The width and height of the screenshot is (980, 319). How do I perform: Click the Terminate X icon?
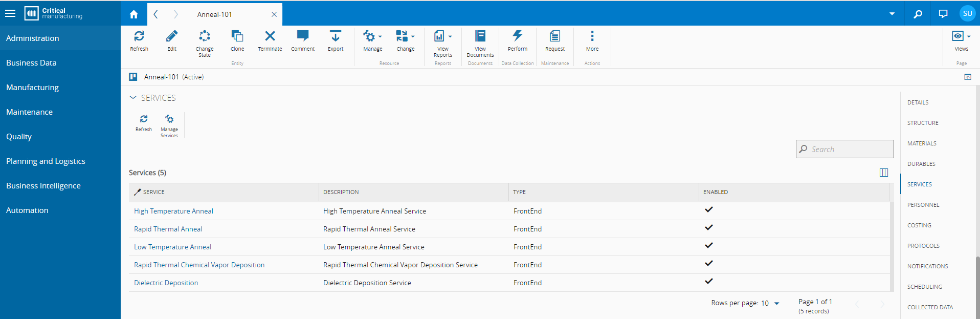[x=270, y=36]
